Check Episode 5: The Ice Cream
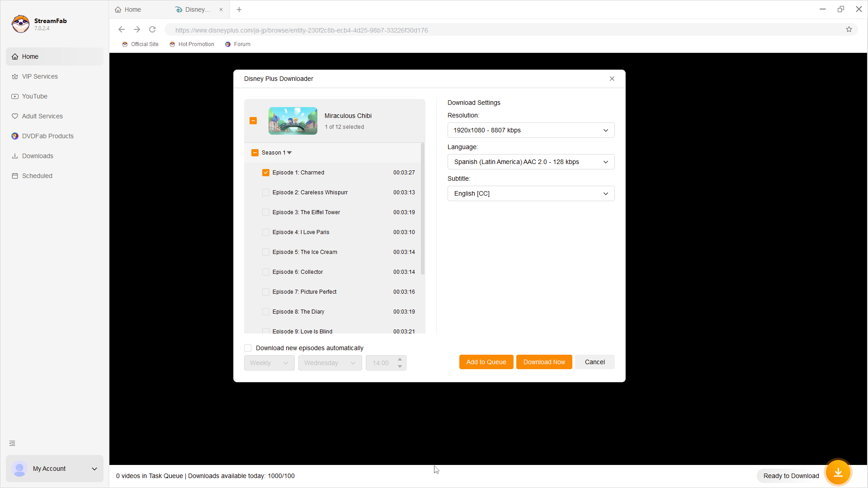The image size is (868, 488). pyautogui.click(x=266, y=252)
